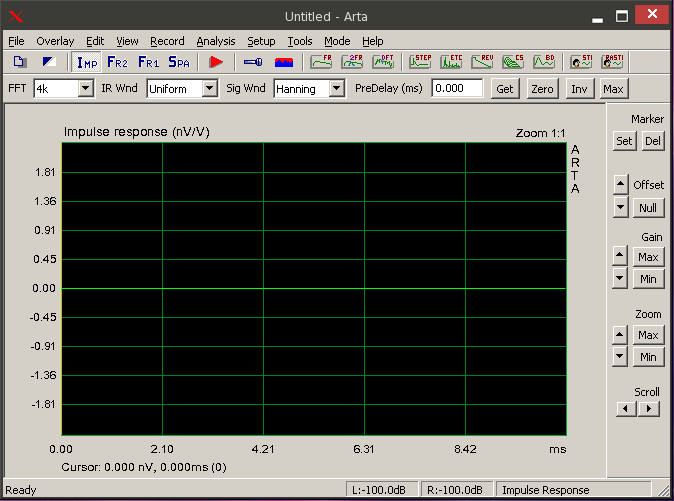
Task: Open the Record menu
Action: point(167,41)
